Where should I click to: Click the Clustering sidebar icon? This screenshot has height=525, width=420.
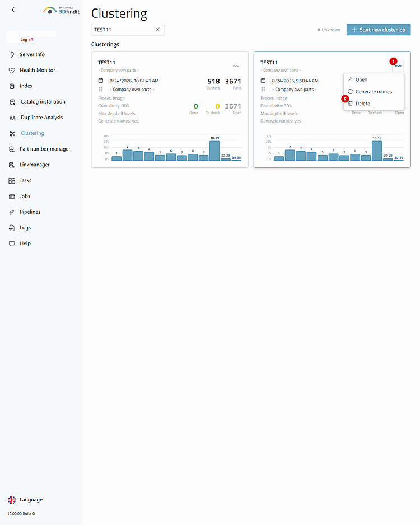click(12, 133)
